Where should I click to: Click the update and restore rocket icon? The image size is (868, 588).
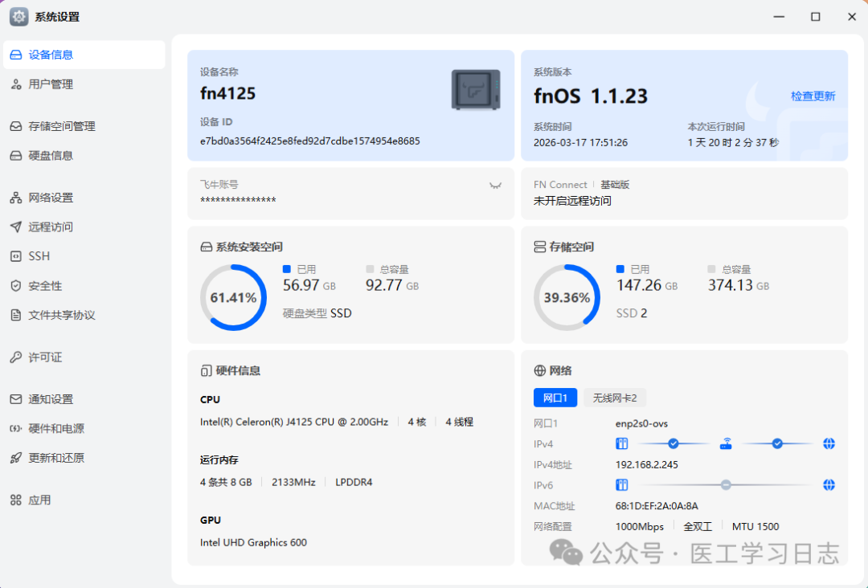(x=16, y=458)
